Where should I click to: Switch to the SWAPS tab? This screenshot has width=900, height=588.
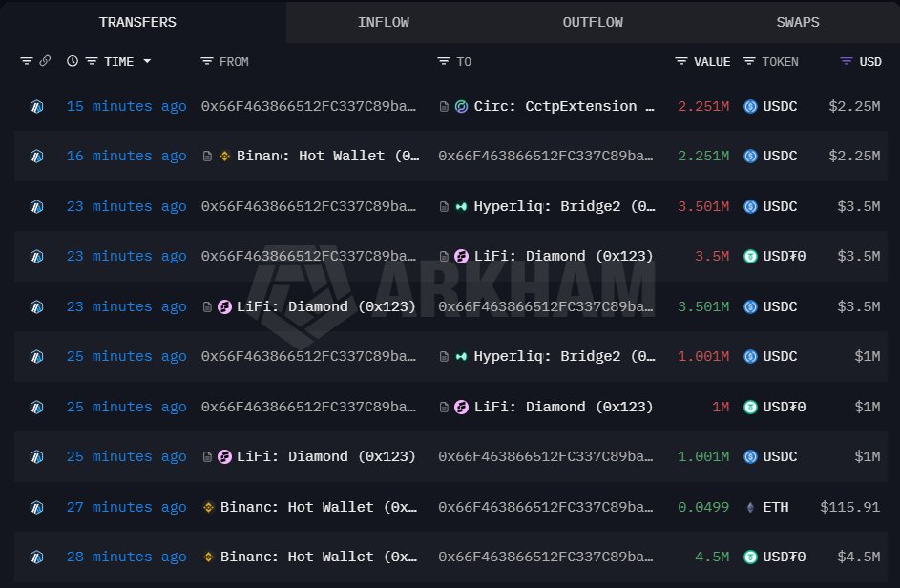click(797, 22)
